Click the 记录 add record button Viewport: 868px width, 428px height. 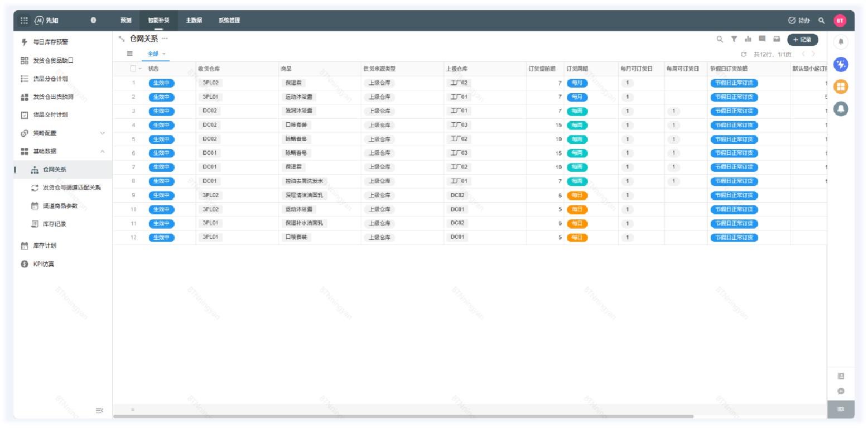coord(802,40)
